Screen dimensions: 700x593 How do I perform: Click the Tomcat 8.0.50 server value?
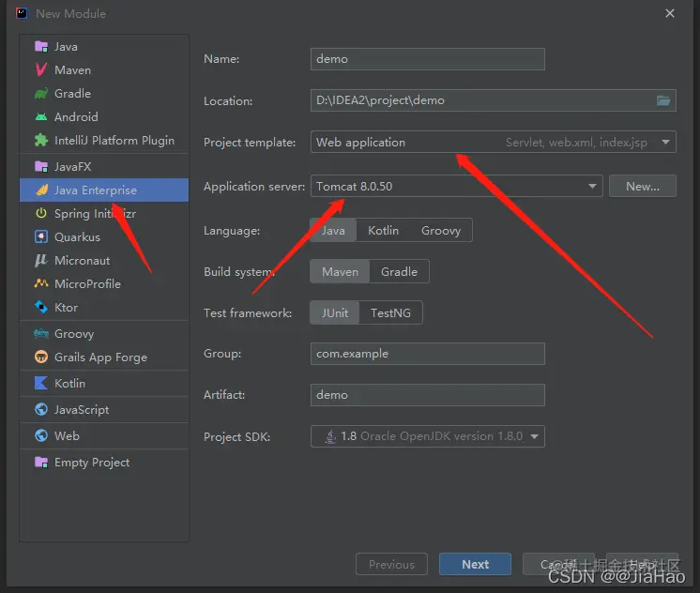coord(355,186)
